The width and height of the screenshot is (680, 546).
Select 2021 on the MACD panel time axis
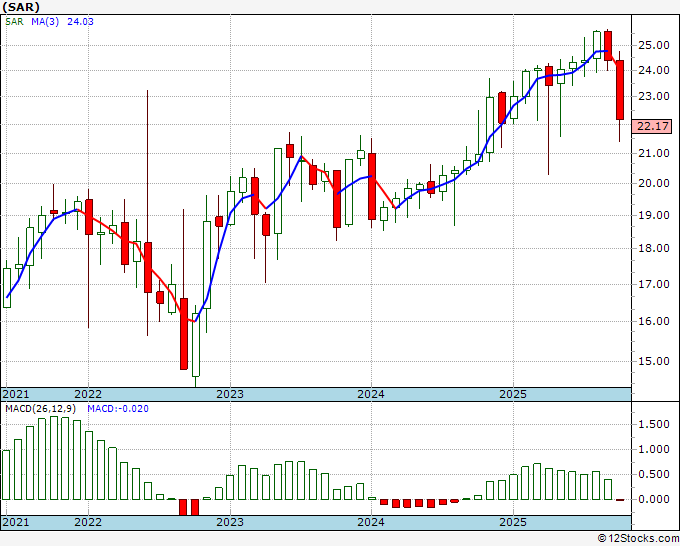[16, 522]
